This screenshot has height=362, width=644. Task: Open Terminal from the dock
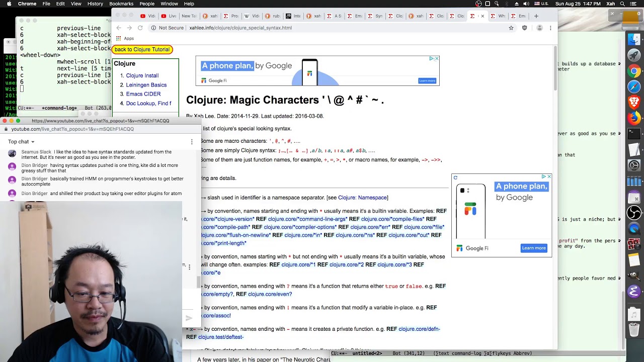click(634, 134)
